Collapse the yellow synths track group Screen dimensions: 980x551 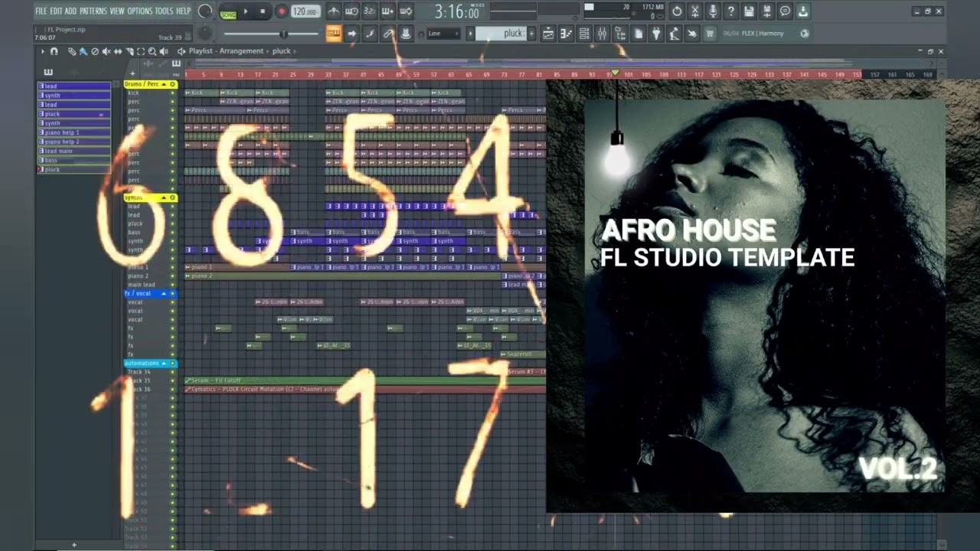coord(163,197)
